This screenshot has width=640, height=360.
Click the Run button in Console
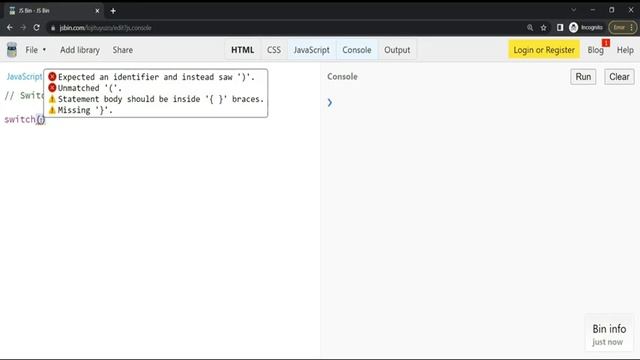[583, 77]
